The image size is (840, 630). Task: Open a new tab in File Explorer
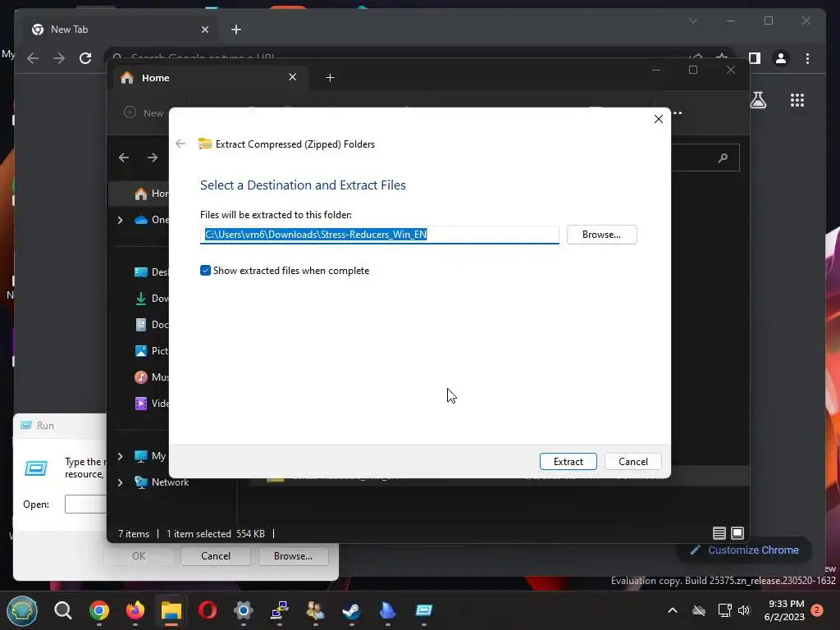(x=330, y=78)
